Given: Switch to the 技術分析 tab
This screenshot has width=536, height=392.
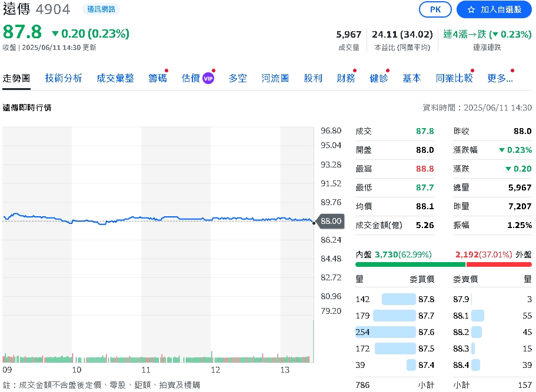Looking at the screenshot, I should point(63,78).
